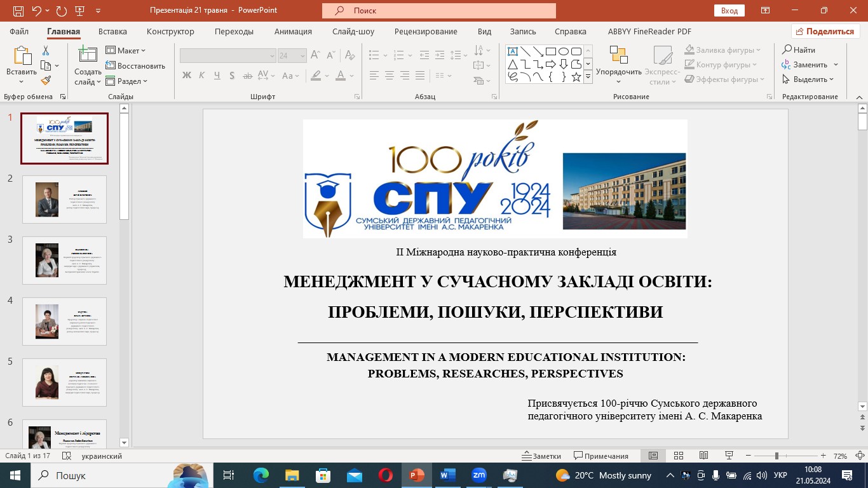This screenshot has height=488, width=868.
Task: Click the Save icon in quick access toolbar
Action: tap(18, 11)
